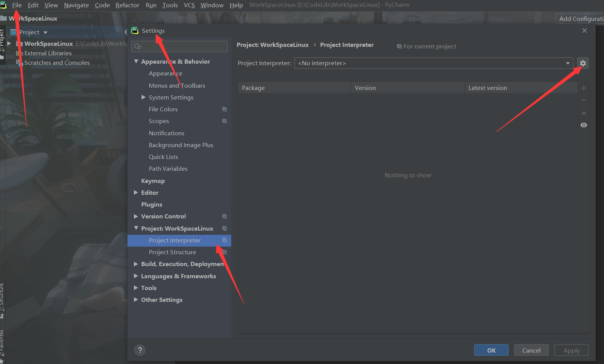Viewport: 604px width, 364px height.
Task: Select Notifications settings item
Action: click(166, 133)
